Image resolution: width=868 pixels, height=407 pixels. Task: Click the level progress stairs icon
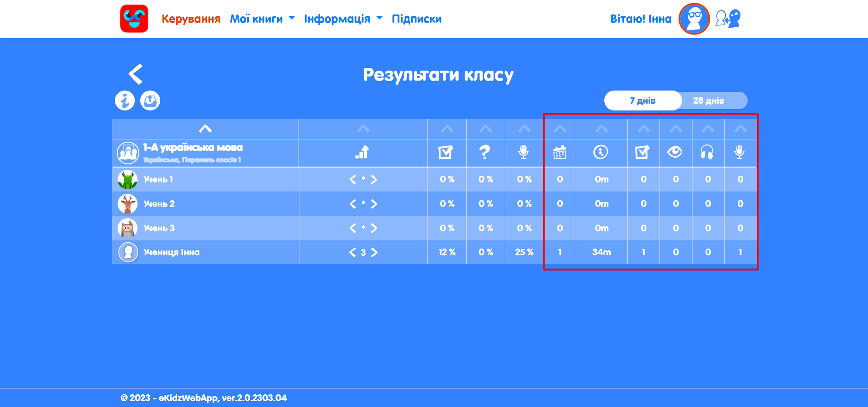point(363,152)
